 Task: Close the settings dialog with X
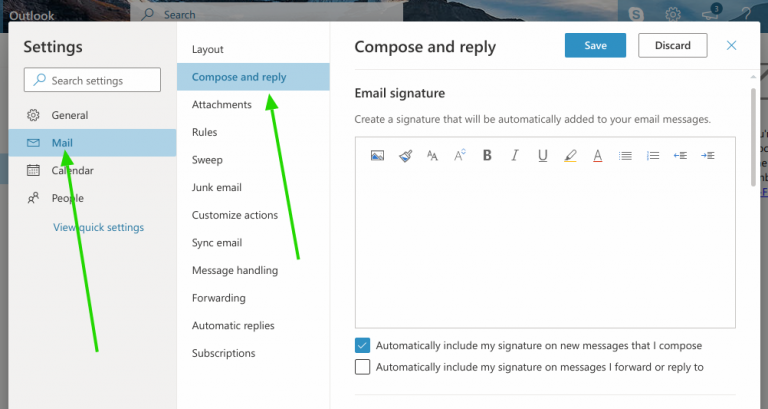click(x=731, y=46)
